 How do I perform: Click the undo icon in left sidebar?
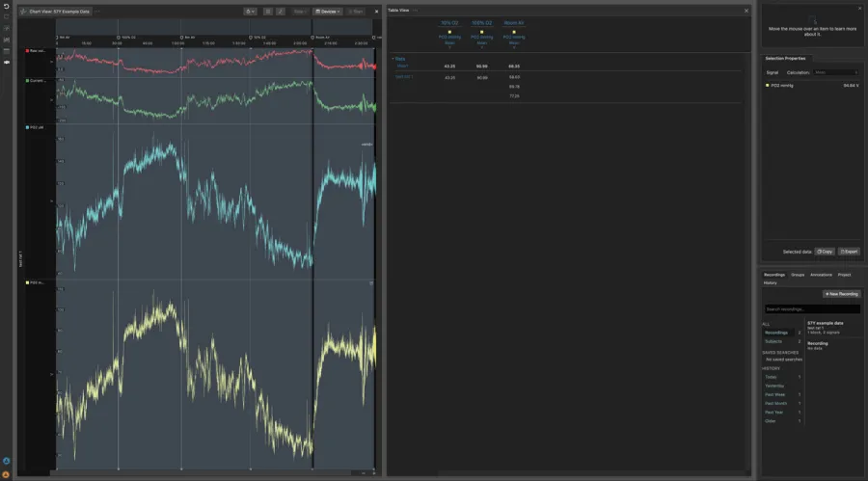click(6, 7)
